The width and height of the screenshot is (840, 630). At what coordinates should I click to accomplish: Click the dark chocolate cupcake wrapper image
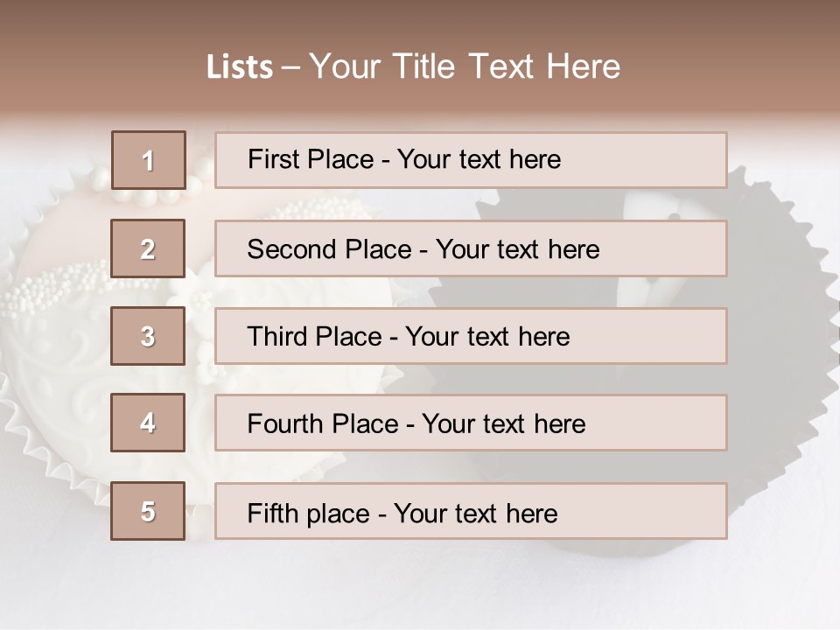coord(779,350)
